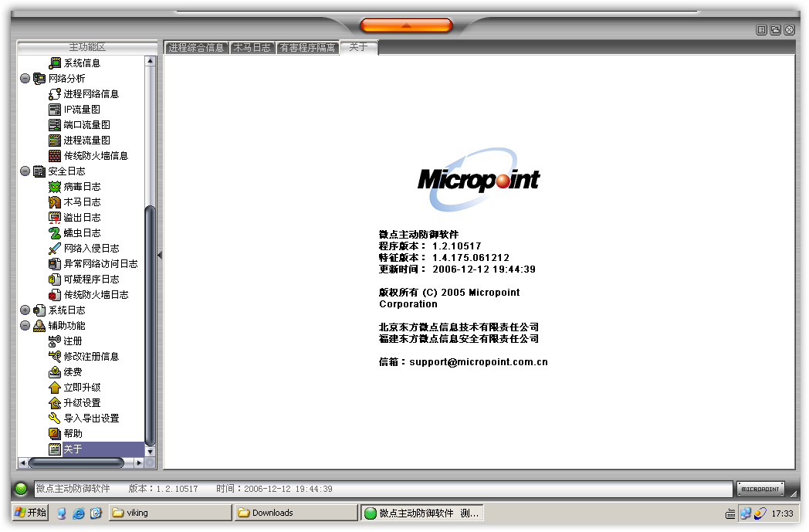This screenshot has height=532, width=809.
Task: Click the first titlebar layout button
Action: click(x=762, y=30)
